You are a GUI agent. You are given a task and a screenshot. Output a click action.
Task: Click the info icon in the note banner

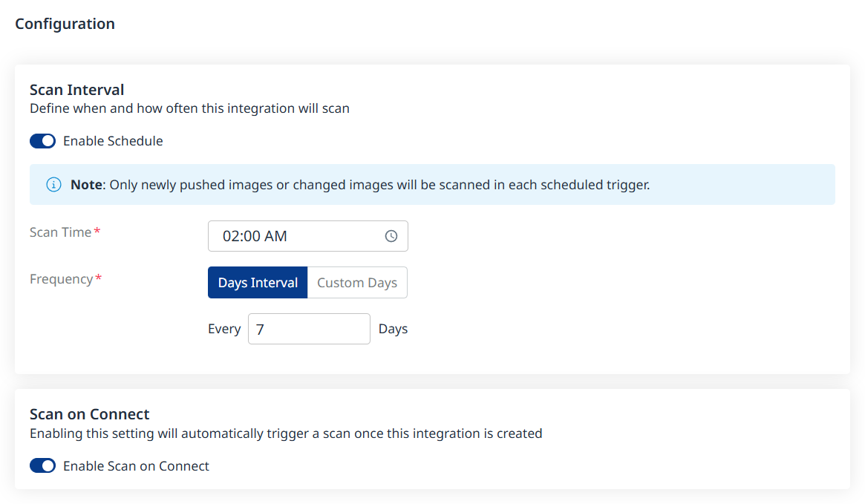(x=53, y=185)
